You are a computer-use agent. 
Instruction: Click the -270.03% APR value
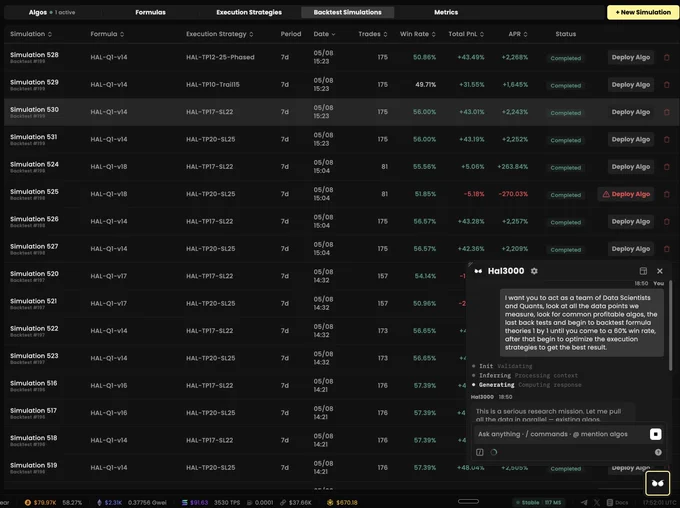(513, 194)
